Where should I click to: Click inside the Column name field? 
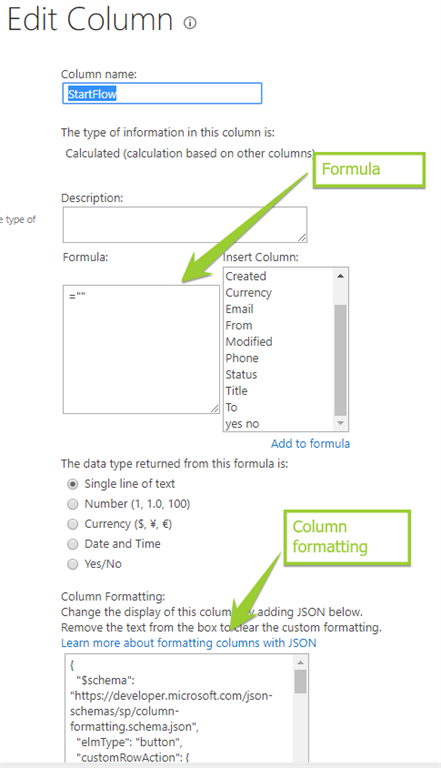162,94
